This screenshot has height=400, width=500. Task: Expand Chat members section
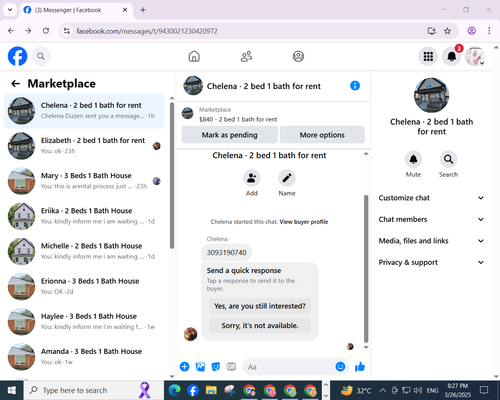pos(431,219)
